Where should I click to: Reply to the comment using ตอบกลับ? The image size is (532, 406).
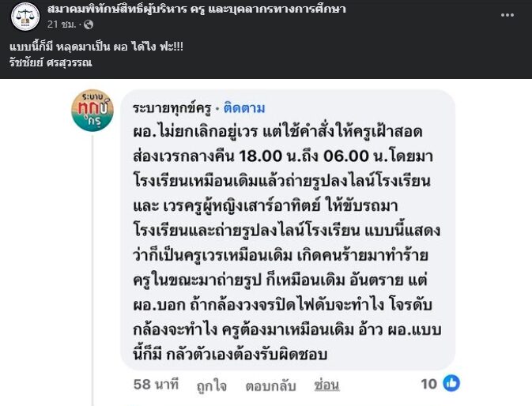[x=271, y=385]
